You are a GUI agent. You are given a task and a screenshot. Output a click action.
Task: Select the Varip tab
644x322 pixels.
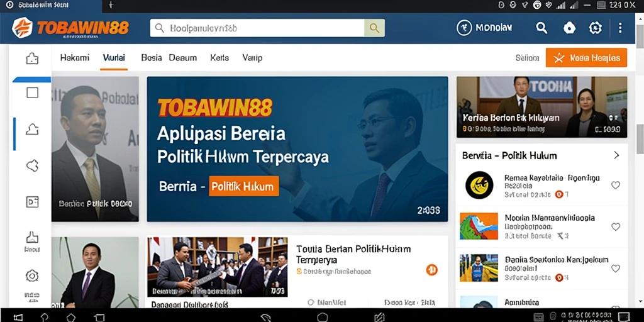tap(252, 58)
